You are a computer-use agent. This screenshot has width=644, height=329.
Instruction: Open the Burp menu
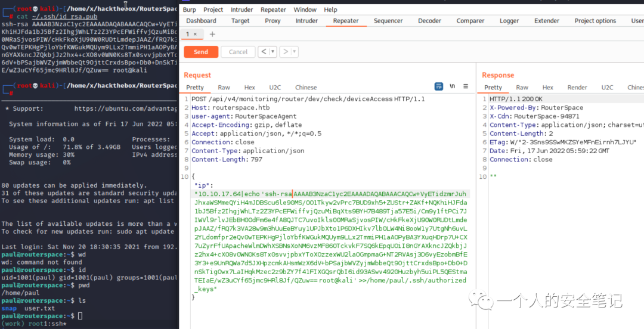[x=190, y=10]
